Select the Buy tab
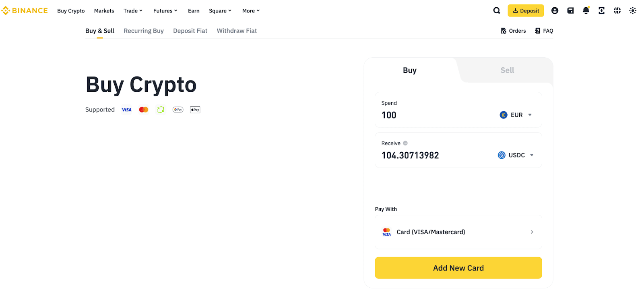 point(410,70)
